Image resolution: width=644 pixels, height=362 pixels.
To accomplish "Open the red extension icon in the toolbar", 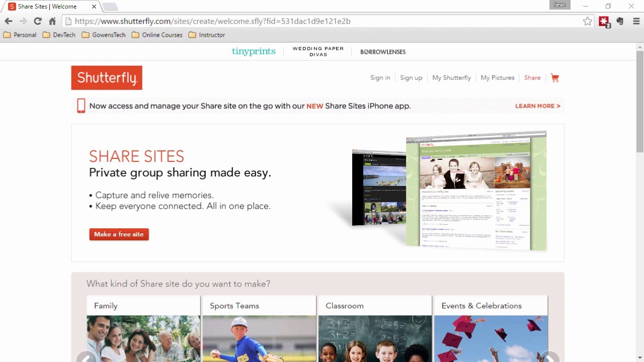I will (x=604, y=22).
